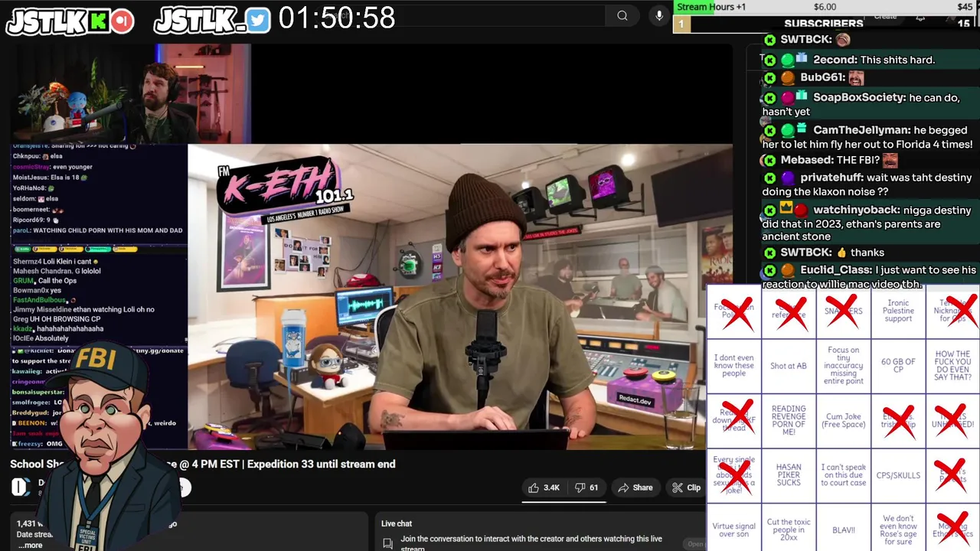
Task: Select username Euclid_Class in chat
Action: [x=836, y=270]
